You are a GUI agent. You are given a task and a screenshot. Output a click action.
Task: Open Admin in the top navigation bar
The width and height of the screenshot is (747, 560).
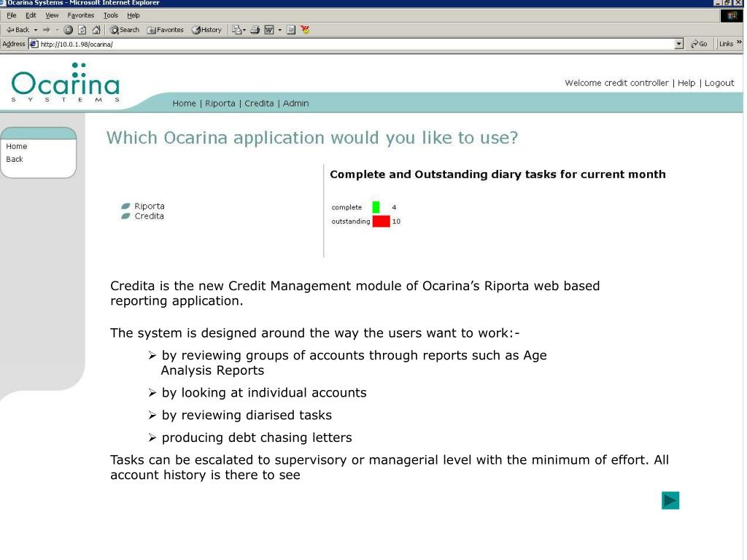(296, 104)
